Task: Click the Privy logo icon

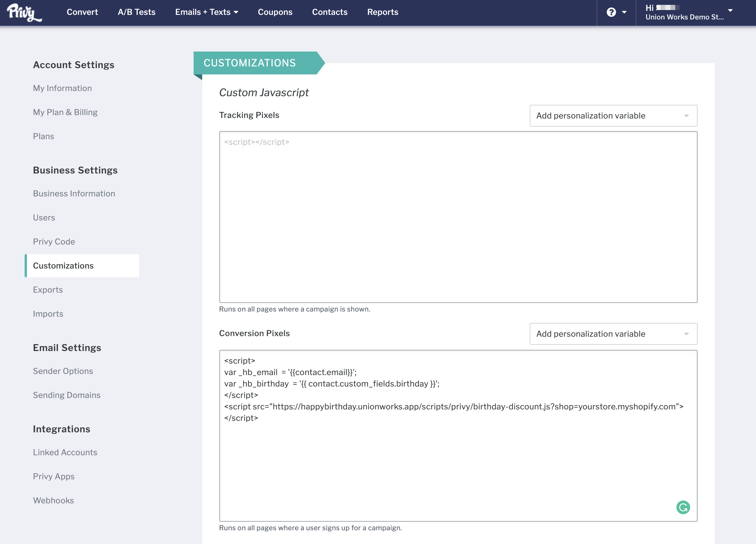Action: tap(24, 13)
